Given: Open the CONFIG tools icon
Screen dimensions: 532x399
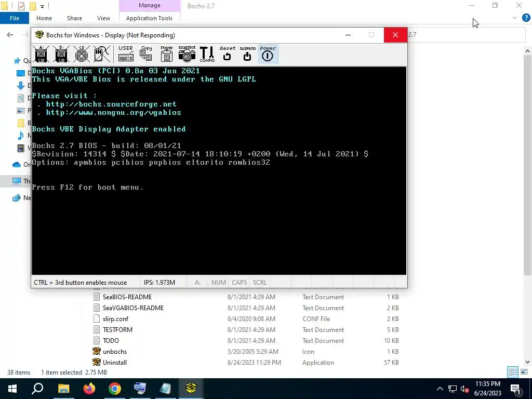Looking at the screenshot, I should [207, 54].
